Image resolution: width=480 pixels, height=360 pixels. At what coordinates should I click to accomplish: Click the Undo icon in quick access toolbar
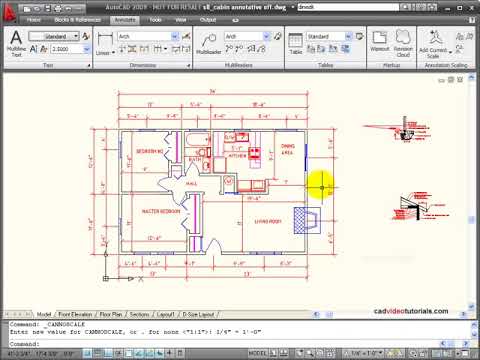68,9
